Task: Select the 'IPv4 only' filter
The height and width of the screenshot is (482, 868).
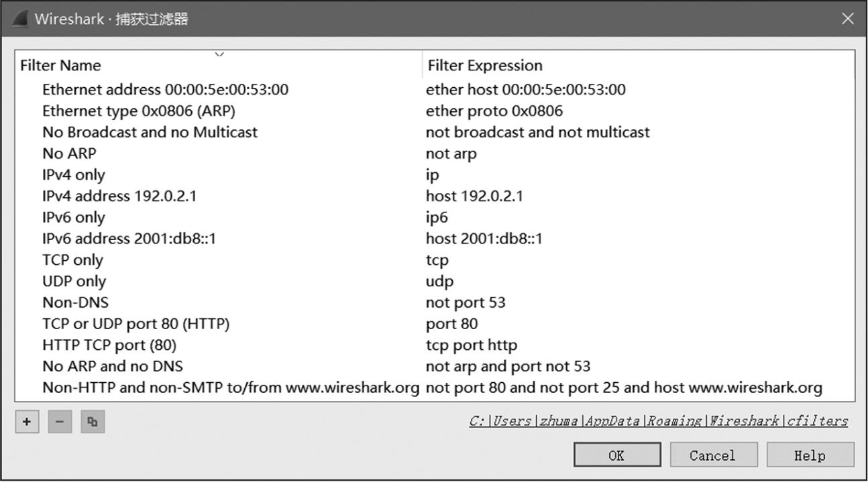Action: [74, 175]
